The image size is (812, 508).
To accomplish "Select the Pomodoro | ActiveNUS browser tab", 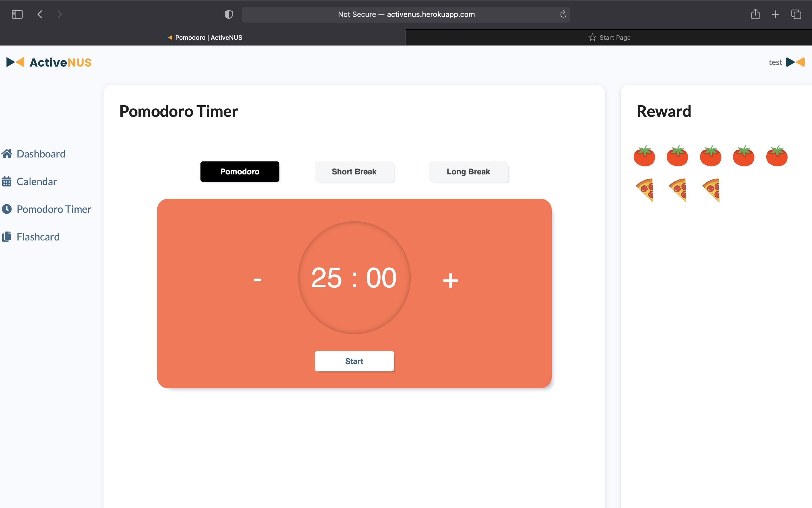I will click(x=203, y=38).
